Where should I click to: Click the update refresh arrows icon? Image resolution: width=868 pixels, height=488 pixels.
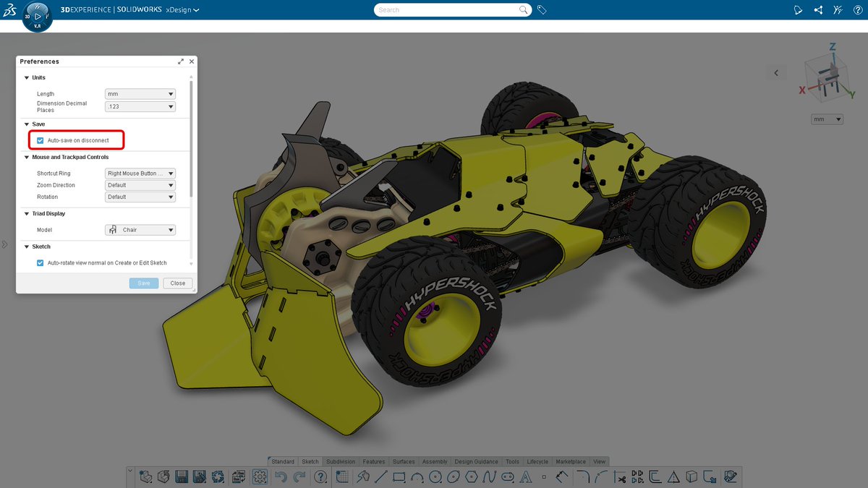click(218, 476)
